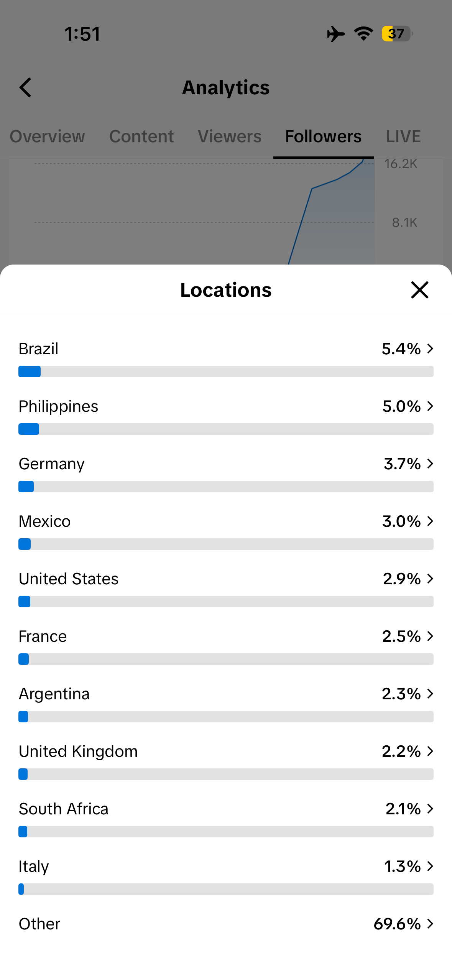Screen dimensions: 452x980
Task: Open United States details chevron
Action: tap(430, 579)
